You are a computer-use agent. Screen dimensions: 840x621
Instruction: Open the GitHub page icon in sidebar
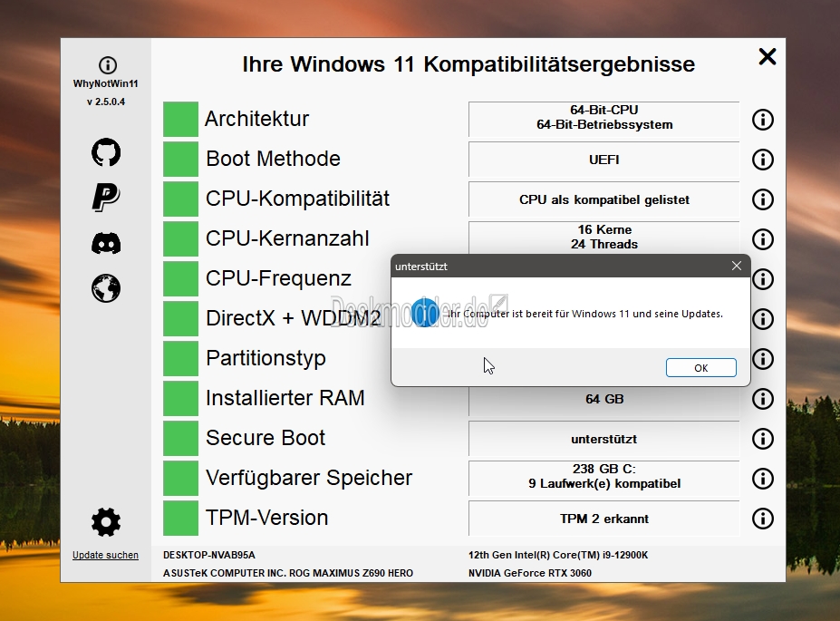coord(106,152)
